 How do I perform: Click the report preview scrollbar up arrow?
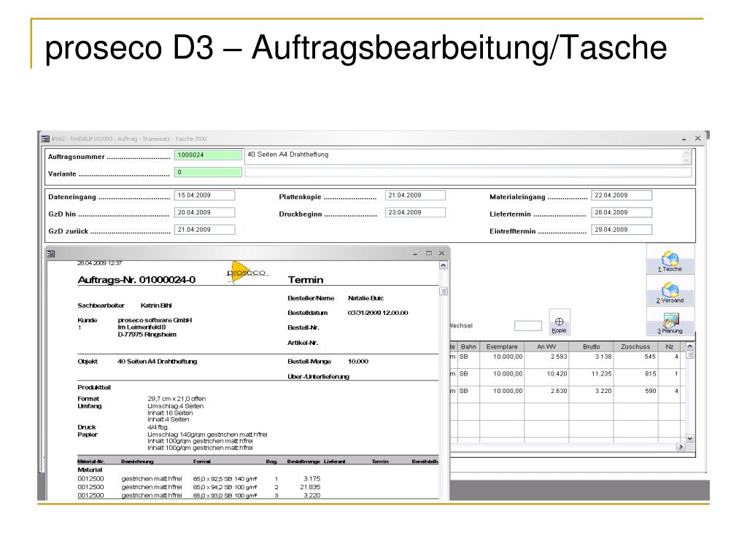coord(443,265)
